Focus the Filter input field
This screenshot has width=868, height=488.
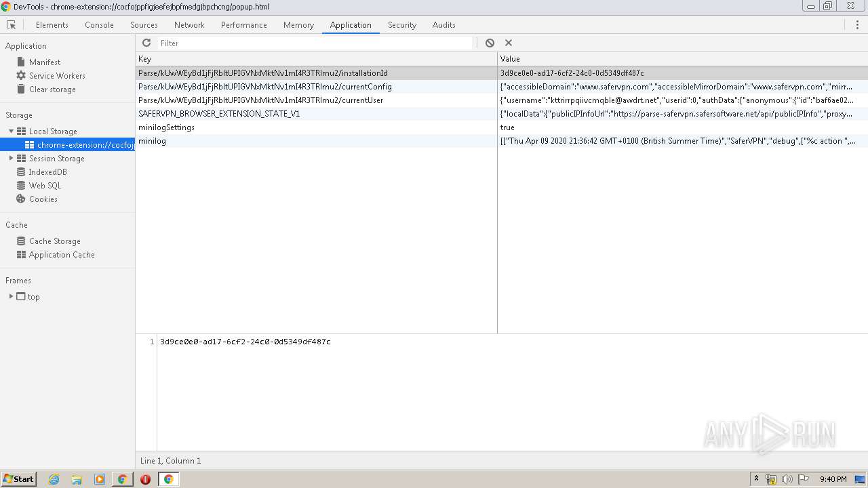click(x=315, y=43)
